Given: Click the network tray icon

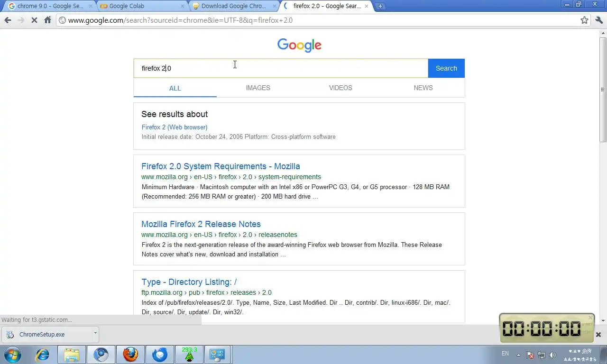Looking at the screenshot, I should pyautogui.click(x=542, y=355).
